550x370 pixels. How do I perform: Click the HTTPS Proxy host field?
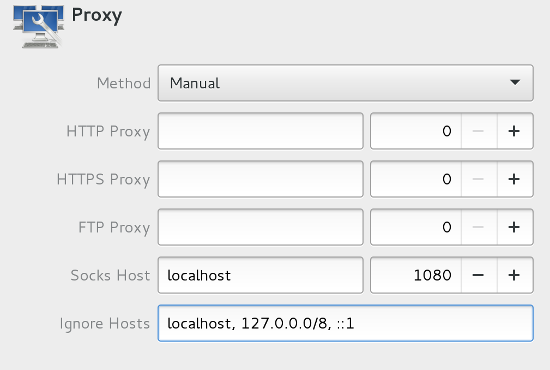point(261,179)
